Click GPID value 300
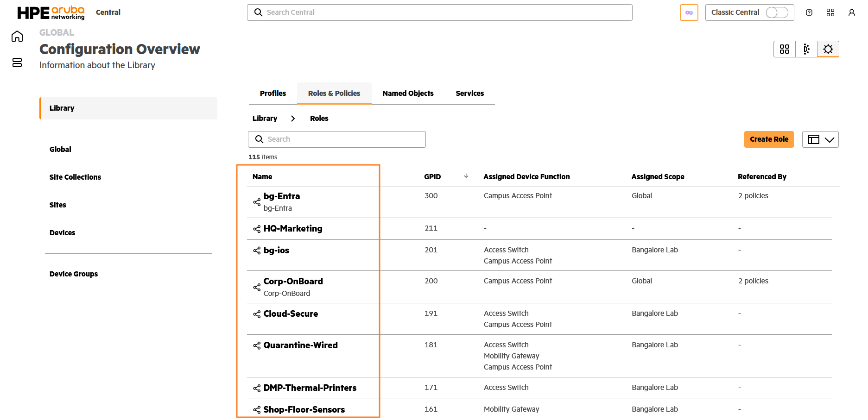 click(431, 196)
